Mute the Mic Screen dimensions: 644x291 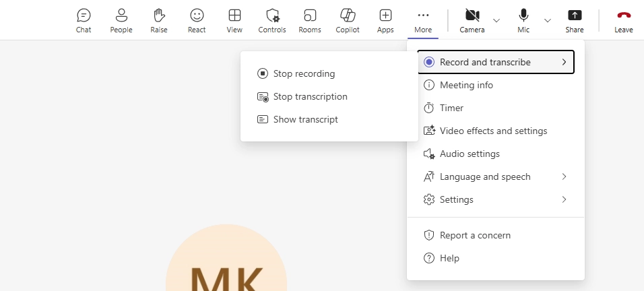(523, 20)
